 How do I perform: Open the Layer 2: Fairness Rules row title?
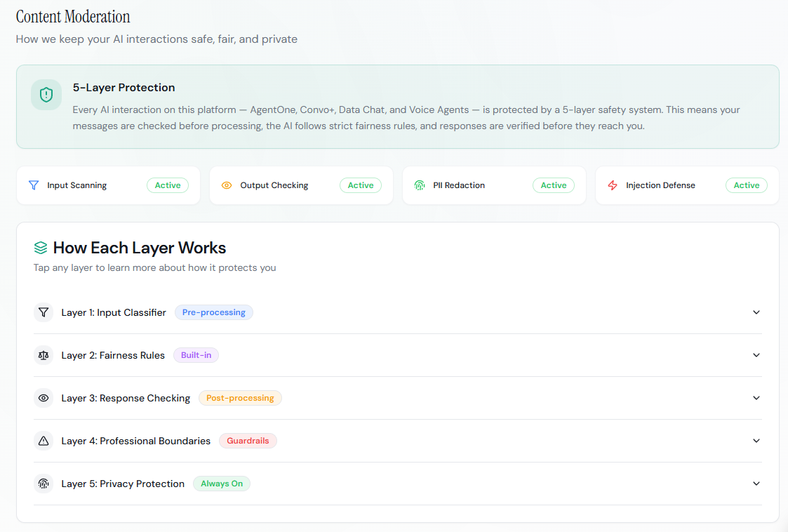click(x=113, y=355)
